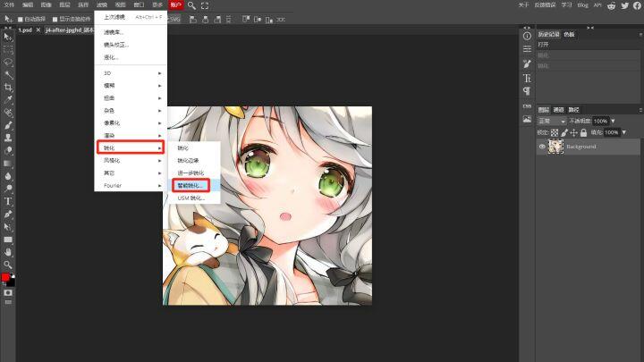Open the Twitter link icon
644x362 pixels.
[x=624, y=5]
